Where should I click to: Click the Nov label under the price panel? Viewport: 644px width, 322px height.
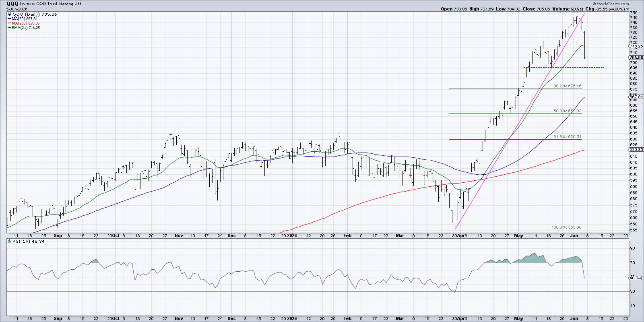coord(179,235)
